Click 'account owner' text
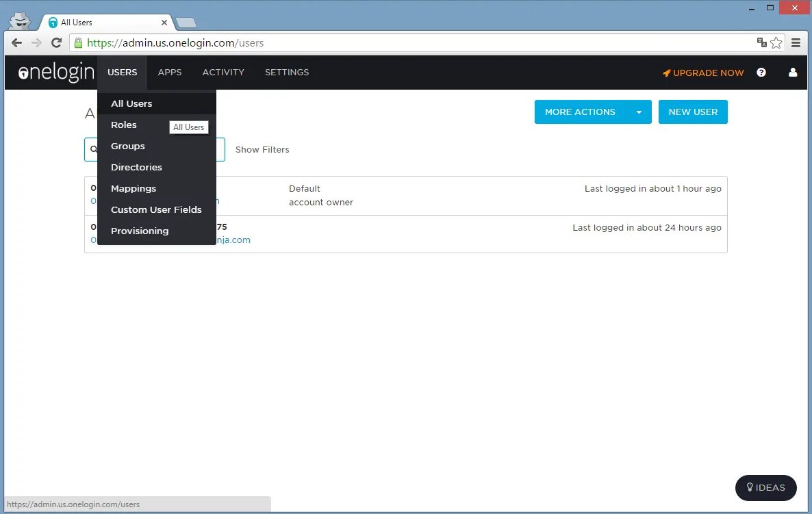Viewport: 812px width, 514px height. click(x=321, y=203)
